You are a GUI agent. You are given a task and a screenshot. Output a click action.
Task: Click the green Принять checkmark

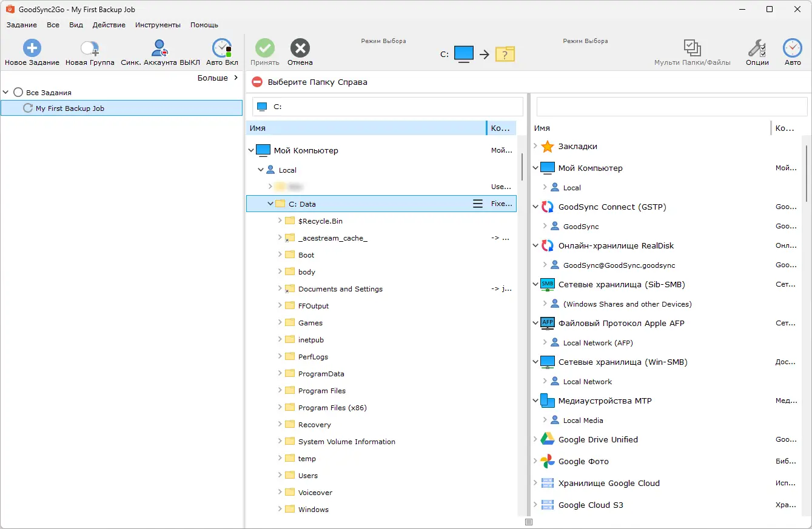[x=265, y=48]
